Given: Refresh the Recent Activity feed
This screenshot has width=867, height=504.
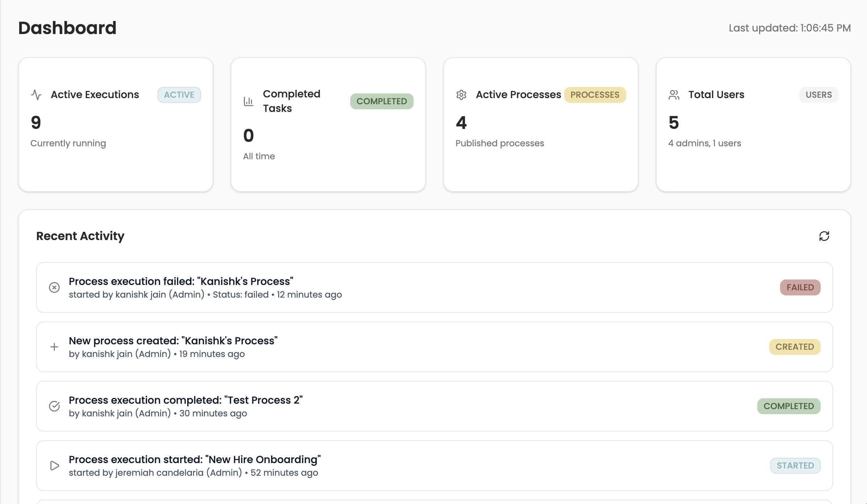Looking at the screenshot, I should tap(824, 236).
